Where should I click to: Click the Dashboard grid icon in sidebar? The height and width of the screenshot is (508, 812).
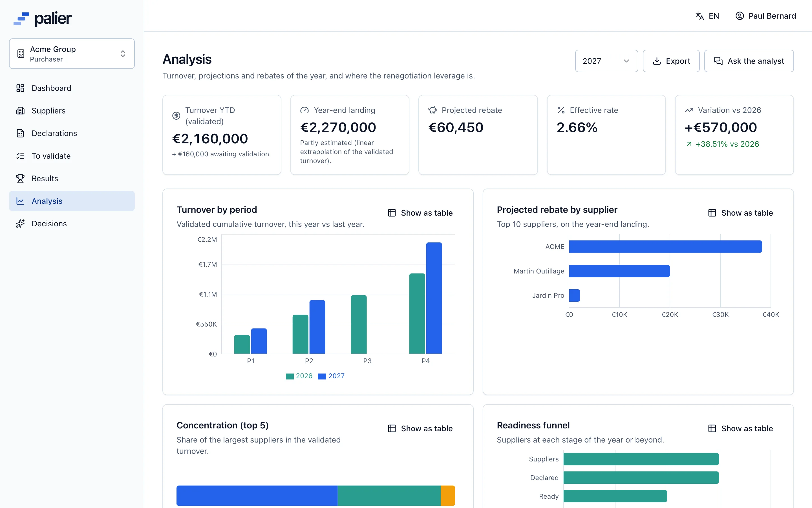[x=21, y=88]
